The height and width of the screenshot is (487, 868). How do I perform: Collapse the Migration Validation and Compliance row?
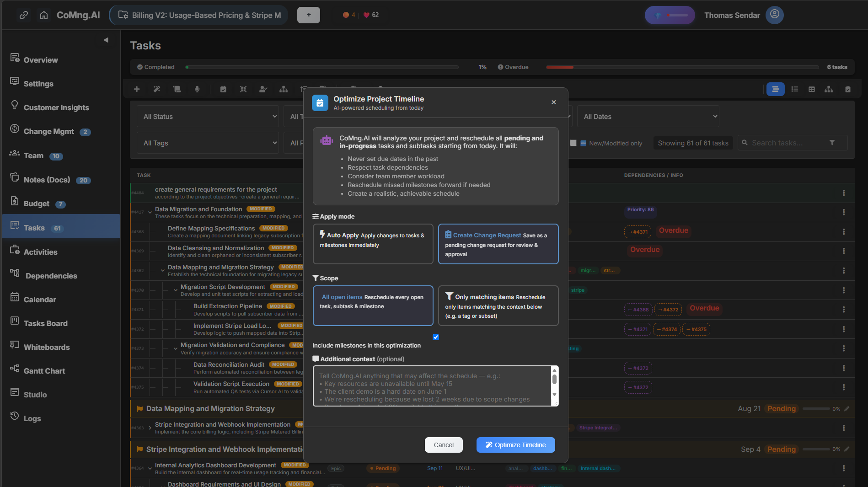tap(176, 348)
